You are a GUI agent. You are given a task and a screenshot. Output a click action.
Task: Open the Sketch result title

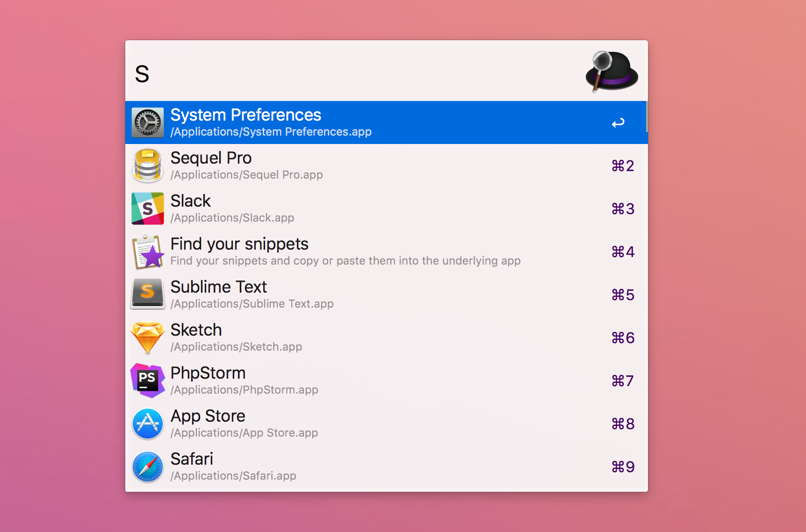point(196,330)
